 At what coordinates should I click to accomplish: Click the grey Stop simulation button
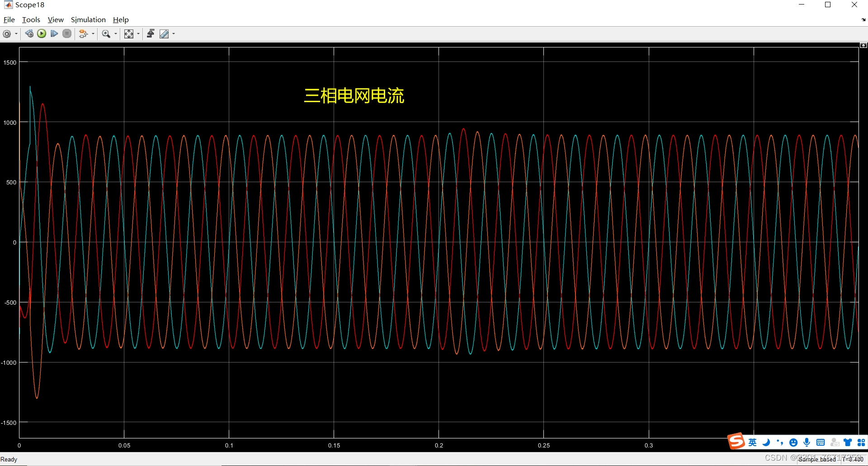(67, 33)
